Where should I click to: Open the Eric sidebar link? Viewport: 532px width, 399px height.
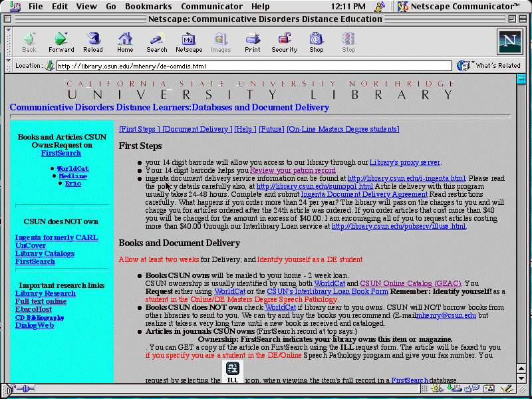[x=73, y=184]
